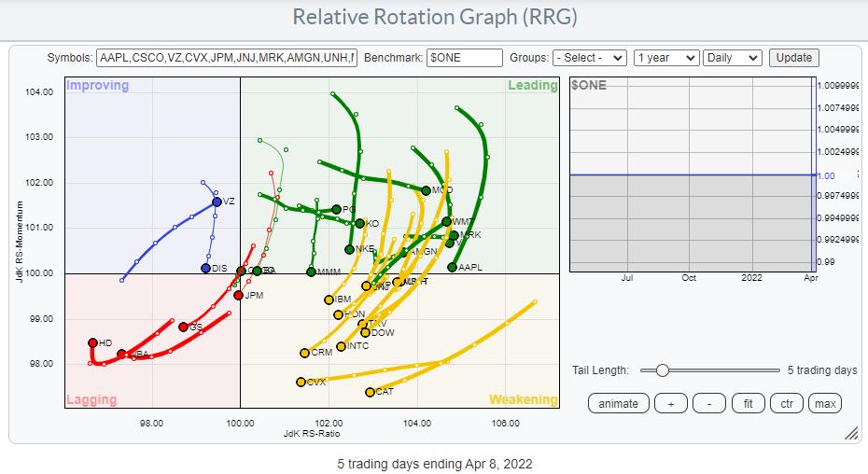Expand the 1 year period dropdown
Image resolution: width=868 pixels, height=474 pixels.
tap(665, 58)
